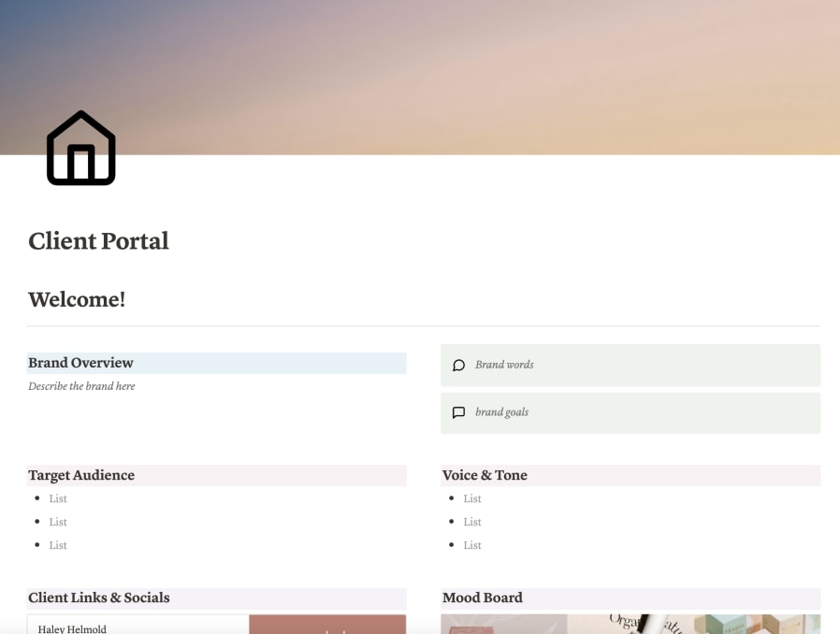Click second List item under Target Audience
The image size is (840, 634).
tap(58, 522)
